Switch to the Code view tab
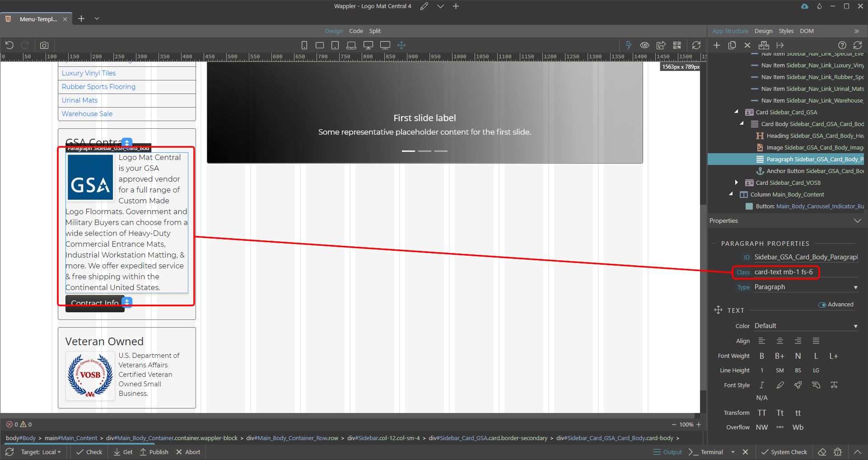 pyautogui.click(x=356, y=31)
